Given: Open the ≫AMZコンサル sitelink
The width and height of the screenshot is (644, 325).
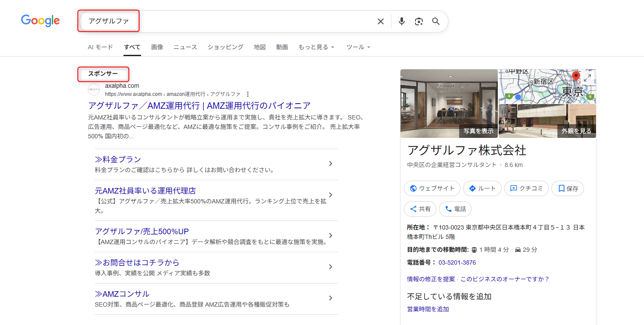Looking at the screenshot, I should [x=122, y=294].
